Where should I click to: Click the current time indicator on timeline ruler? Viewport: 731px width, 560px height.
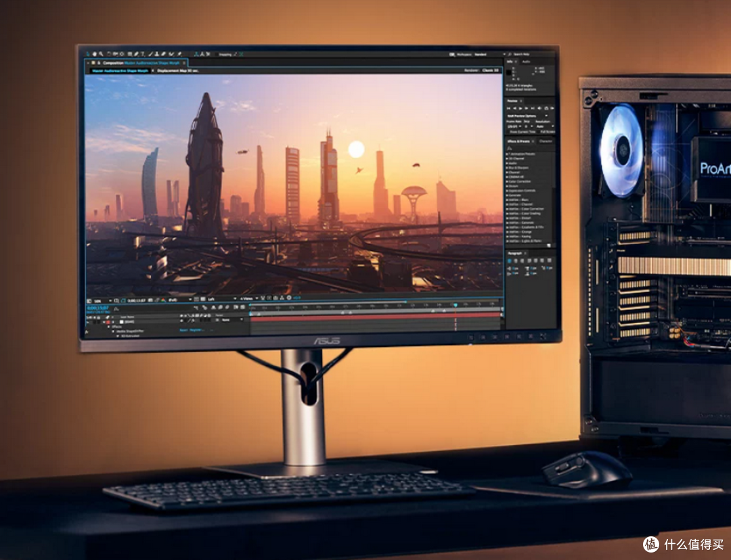(x=456, y=305)
